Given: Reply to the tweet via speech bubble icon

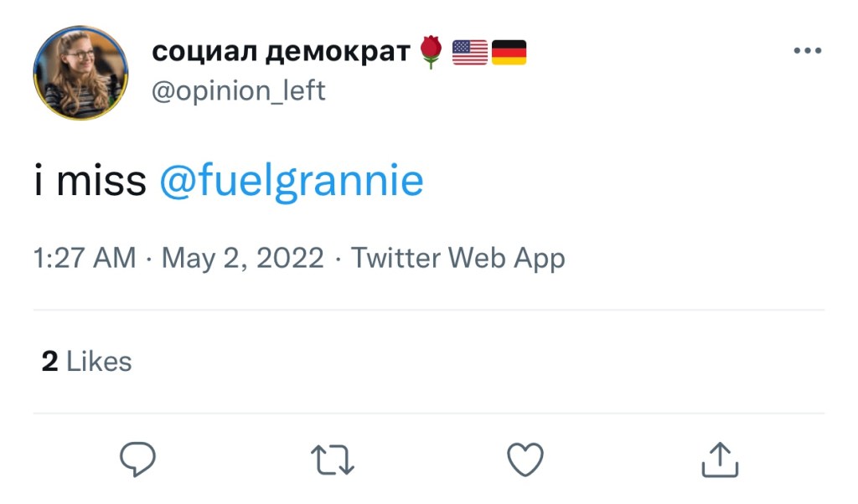Looking at the screenshot, I should point(137,459).
